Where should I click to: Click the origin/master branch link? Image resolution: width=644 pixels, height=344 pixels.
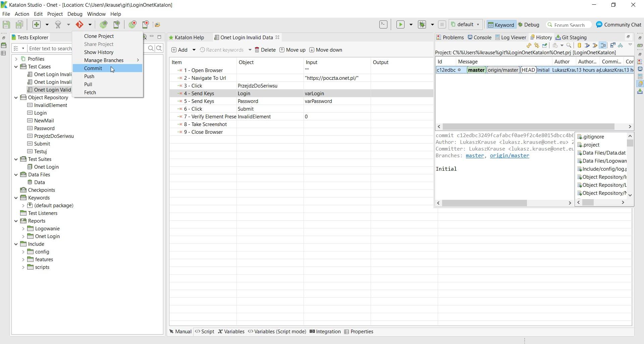[x=509, y=156]
